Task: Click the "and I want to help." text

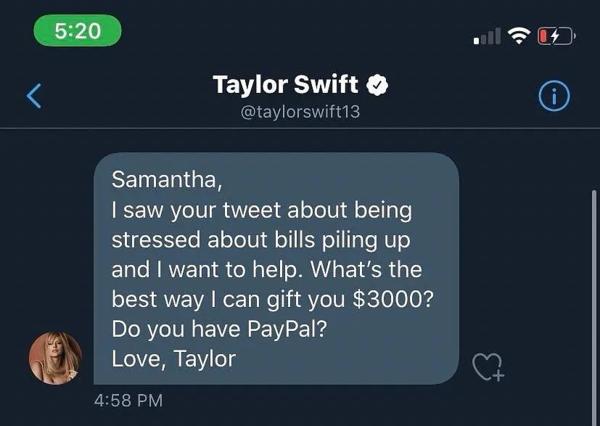Action: coord(205,270)
